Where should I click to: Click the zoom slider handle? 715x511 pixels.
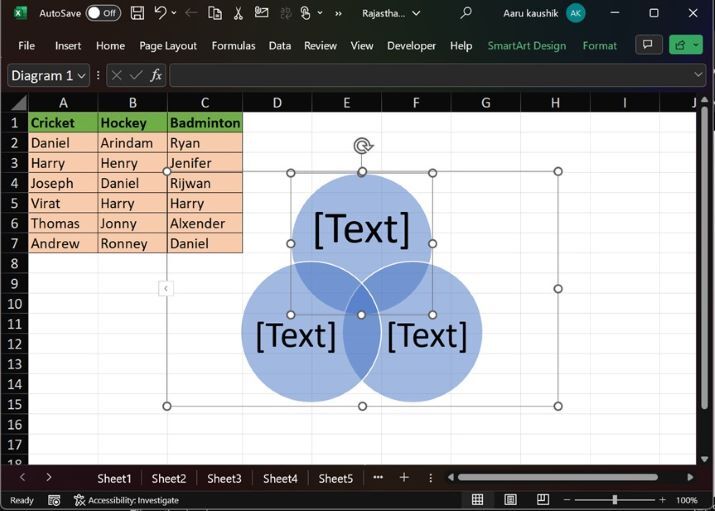point(615,500)
